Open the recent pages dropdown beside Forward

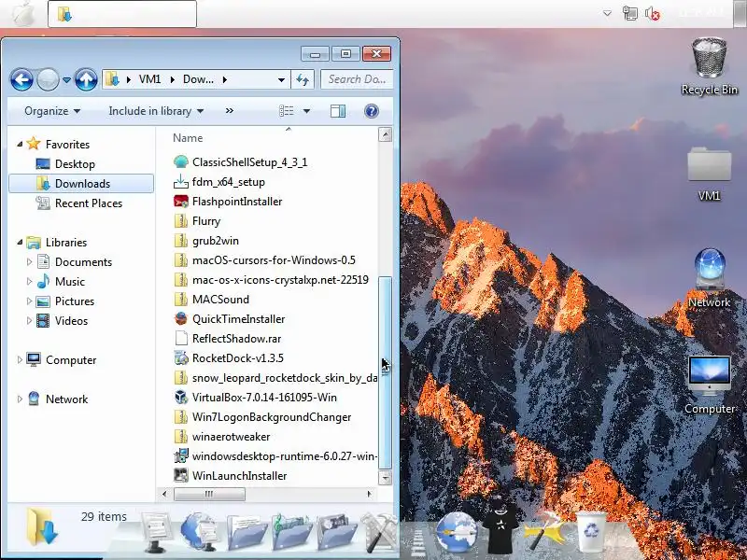click(x=66, y=80)
